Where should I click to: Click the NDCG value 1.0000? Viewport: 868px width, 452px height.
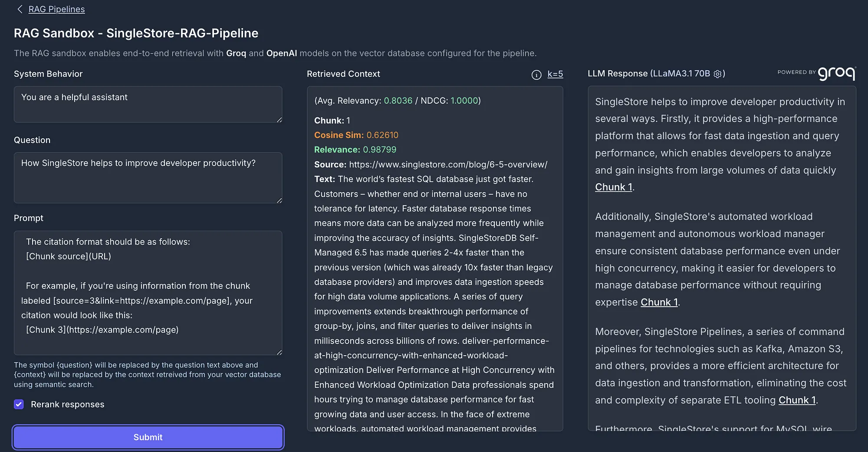pos(464,101)
